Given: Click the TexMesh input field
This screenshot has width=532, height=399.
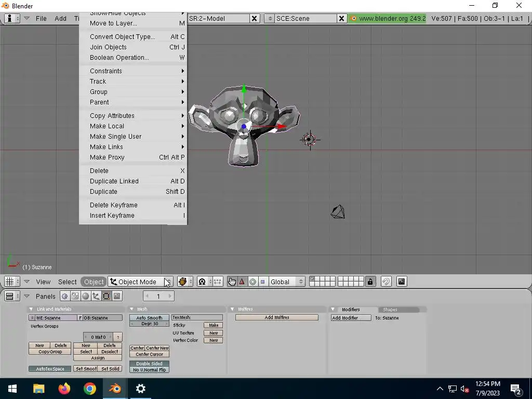Looking at the screenshot, I should (x=197, y=317).
